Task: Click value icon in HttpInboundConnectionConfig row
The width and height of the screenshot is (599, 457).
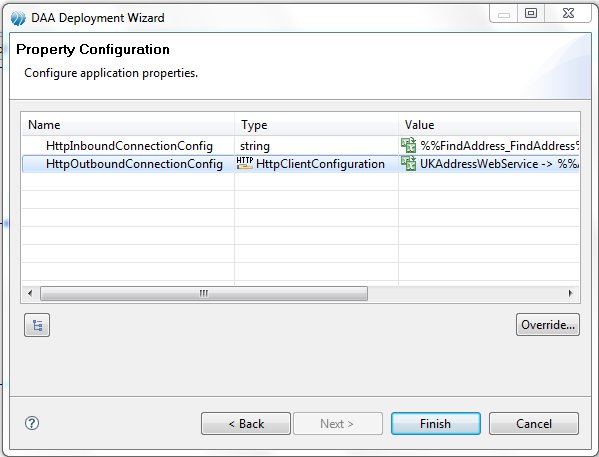Action: tap(408, 146)
